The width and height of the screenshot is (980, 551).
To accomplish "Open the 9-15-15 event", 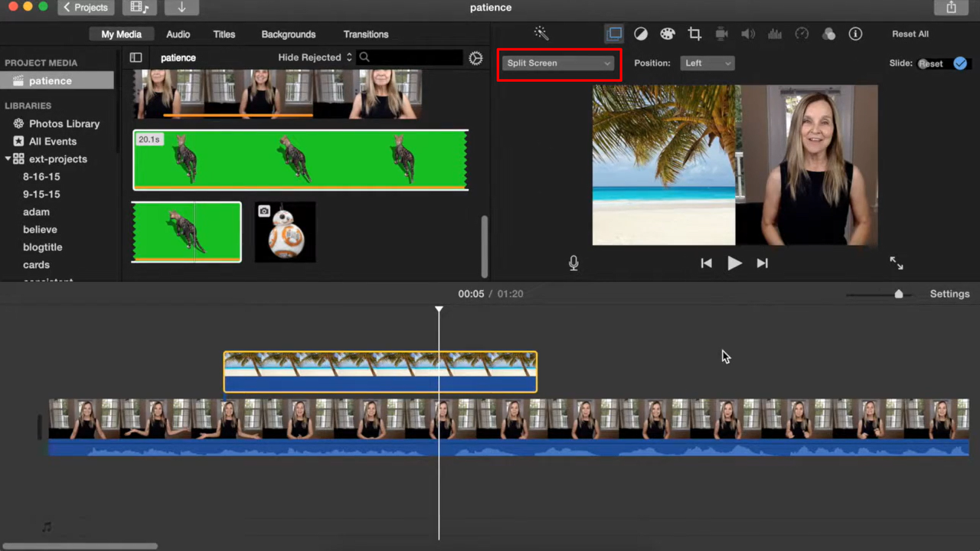I will 41,194.
